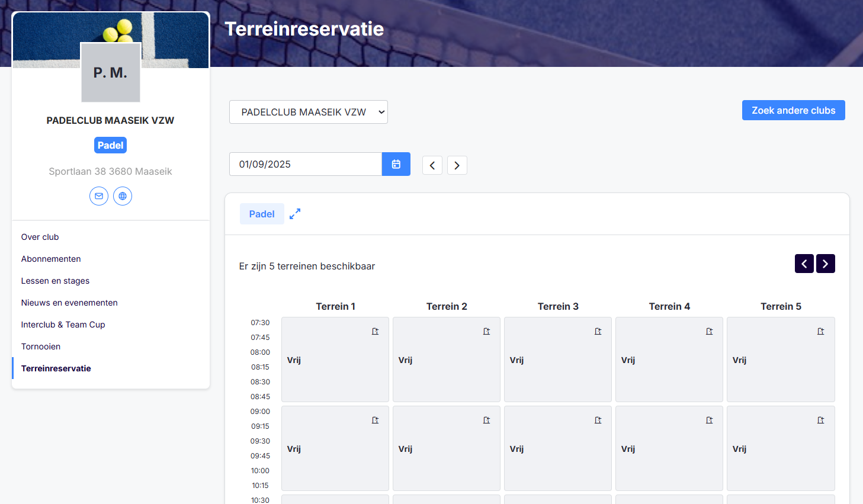
Task: Click booking icon in Terrein 5 09:00 slot
Action: [x=820, y=420]
